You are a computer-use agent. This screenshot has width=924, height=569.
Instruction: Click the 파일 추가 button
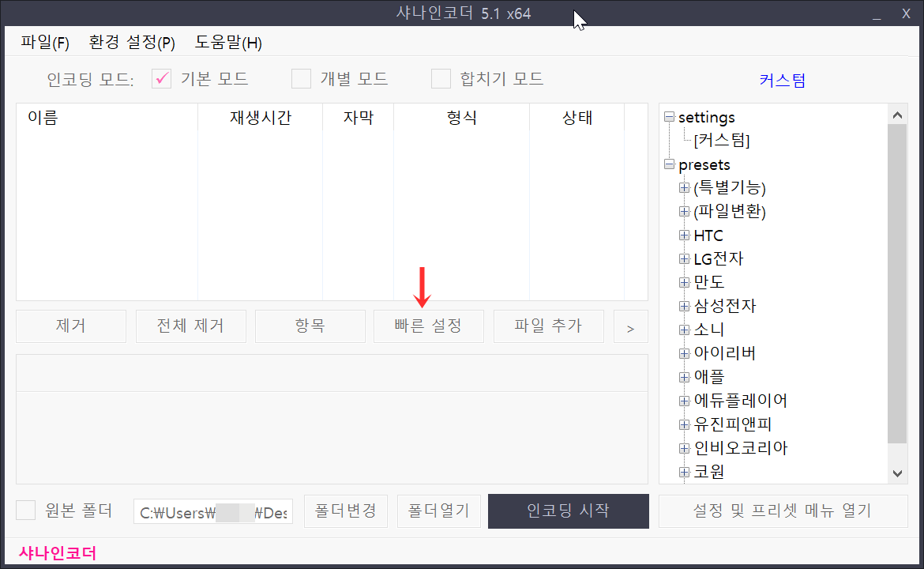pos(548,326)
